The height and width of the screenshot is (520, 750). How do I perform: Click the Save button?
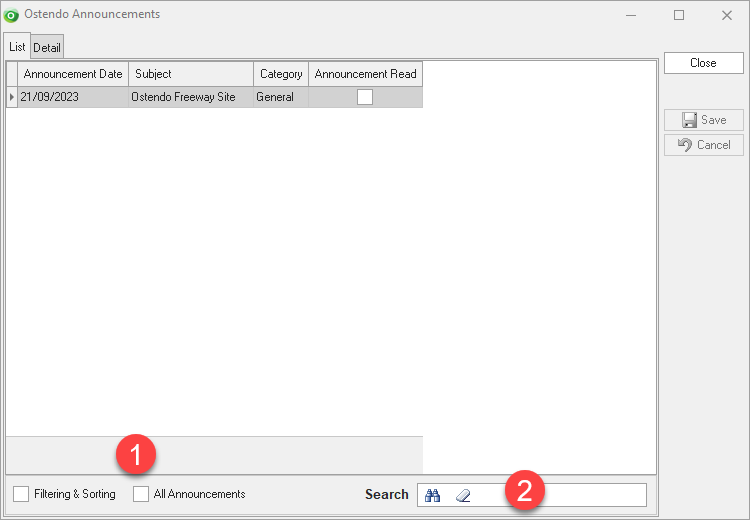704,120
